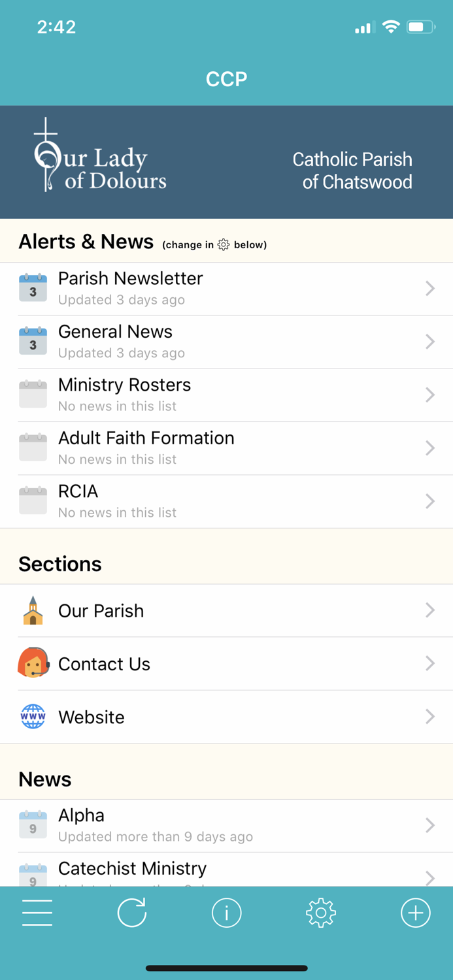Tap the Website globe icon
Viewport: 453px width, 980px height.
[33, 717]
